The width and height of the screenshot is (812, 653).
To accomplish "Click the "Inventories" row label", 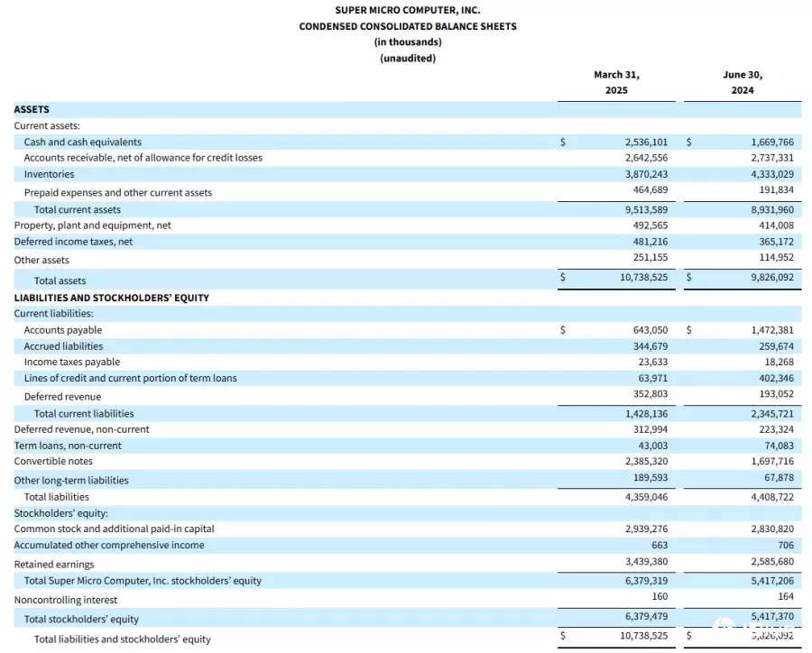I will pos(49,174).
